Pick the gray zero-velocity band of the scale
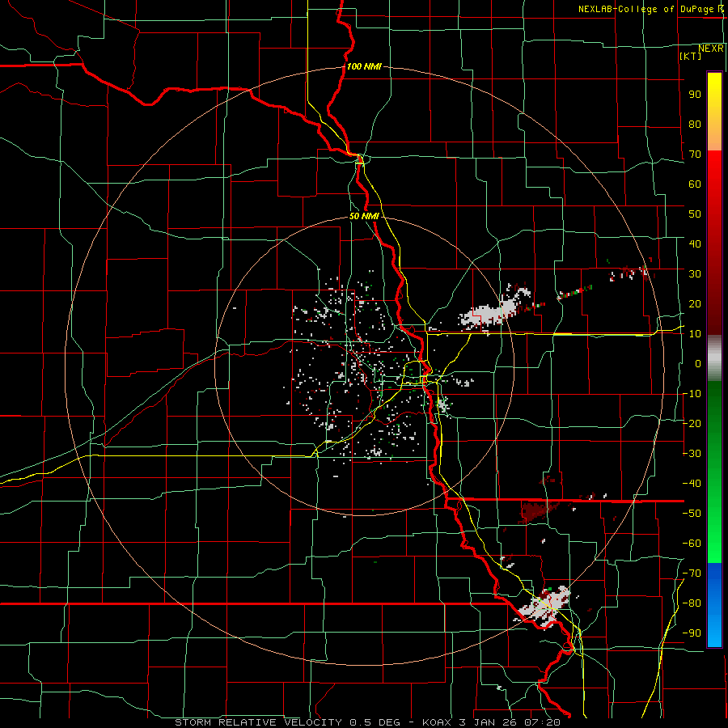The image size is (728, 728). [x=714, y=358]
